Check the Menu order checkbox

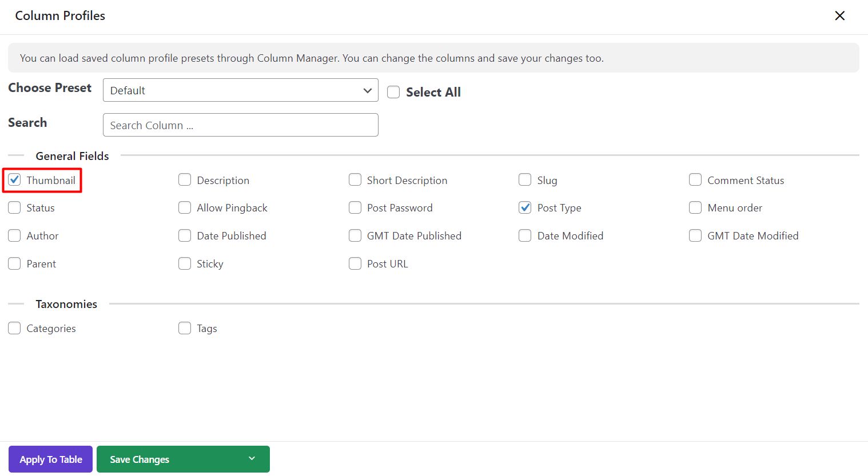[695, 207]
